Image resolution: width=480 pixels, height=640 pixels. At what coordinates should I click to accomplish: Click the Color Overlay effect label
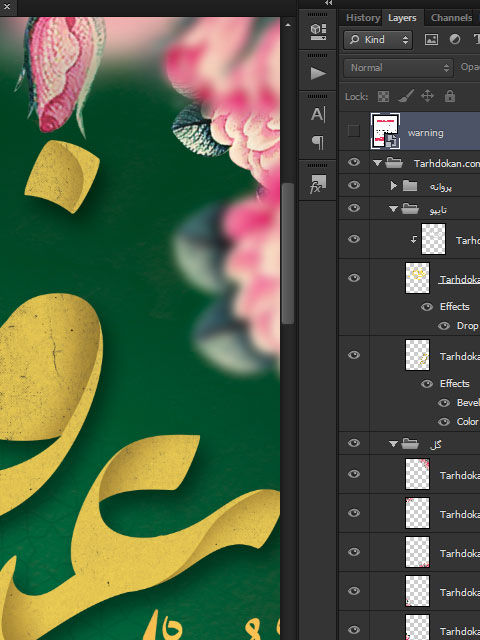click(x=467, y=422)
